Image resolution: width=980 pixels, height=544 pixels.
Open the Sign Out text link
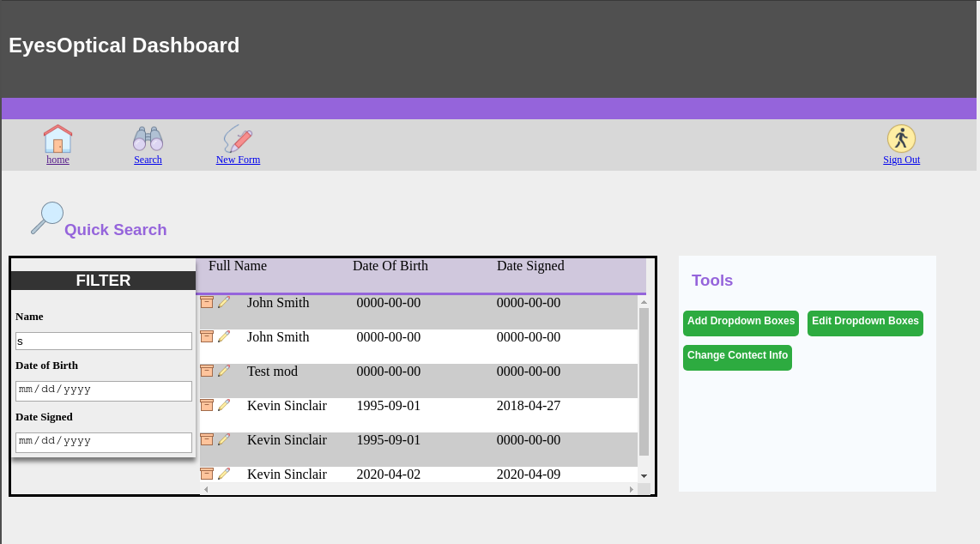click(x=901, y=160)
